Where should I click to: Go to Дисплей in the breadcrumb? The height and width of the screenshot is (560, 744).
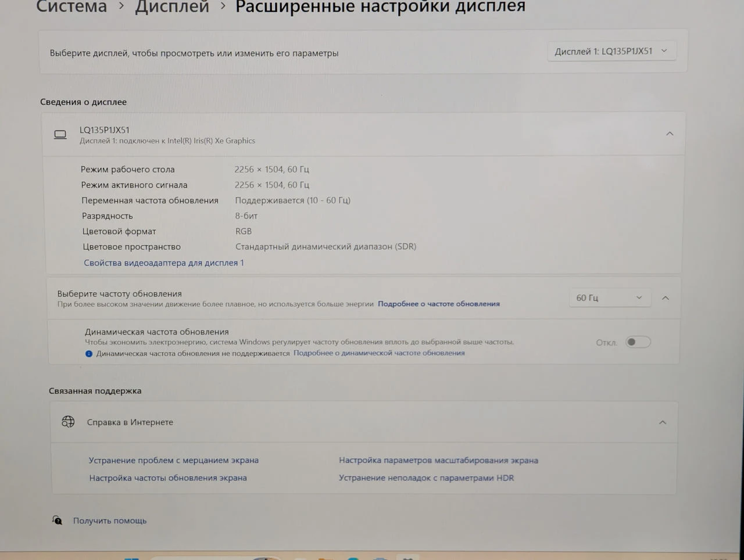click(x=172, y=7)
